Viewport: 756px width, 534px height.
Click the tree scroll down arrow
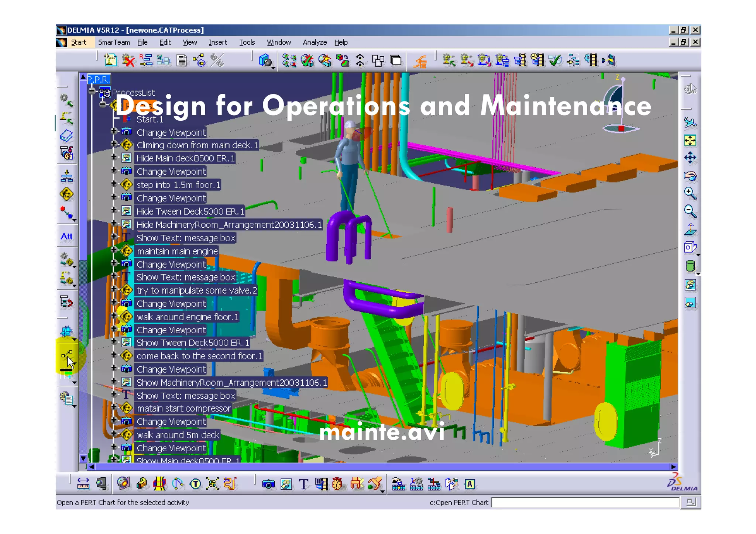tap(83, 458)
